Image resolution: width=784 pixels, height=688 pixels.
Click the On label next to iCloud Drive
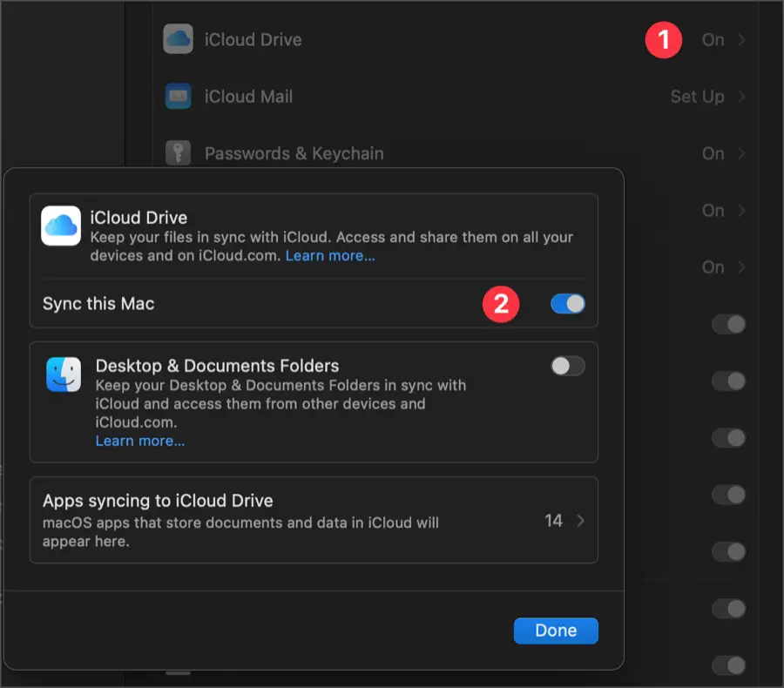pyautogui.click(x=713, y=39)
